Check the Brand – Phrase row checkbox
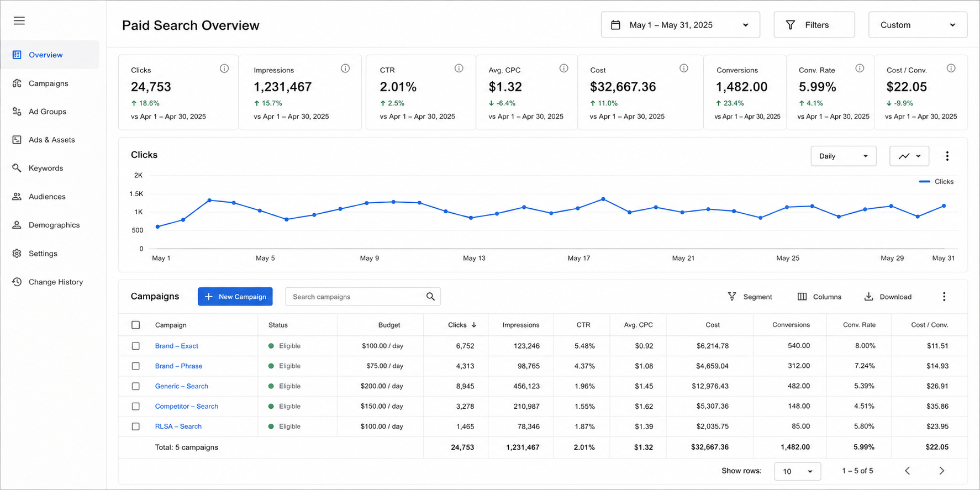Image resolution: width=980 pixels, height=490 pixels. point(135,366)
